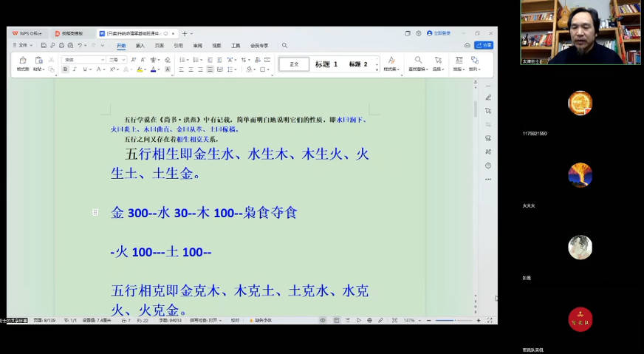Viewport: 644px width, 354px height.
Task: Click the Select arrow tool icon
Action: pyautogui.click(x=438, y=61)
